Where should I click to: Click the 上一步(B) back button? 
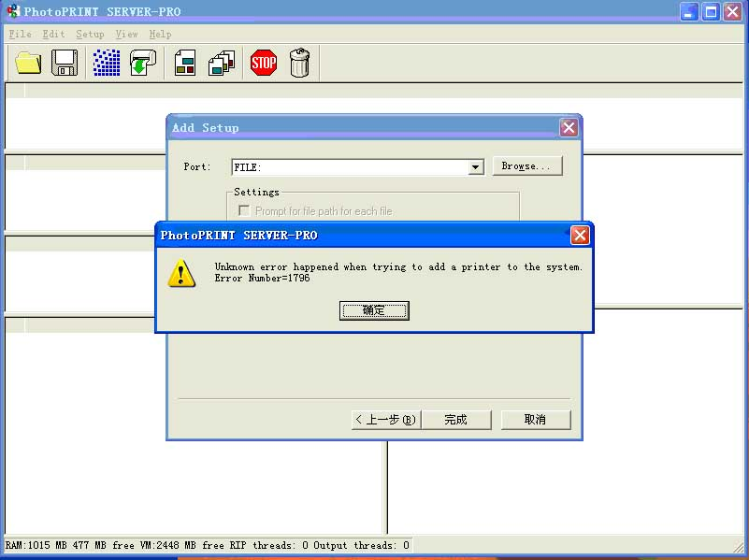(386, 420)
